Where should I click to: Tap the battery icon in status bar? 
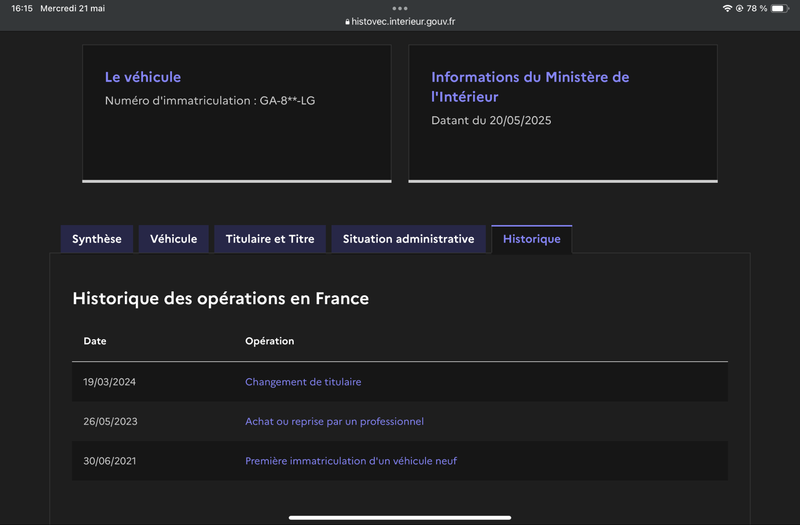780,8
